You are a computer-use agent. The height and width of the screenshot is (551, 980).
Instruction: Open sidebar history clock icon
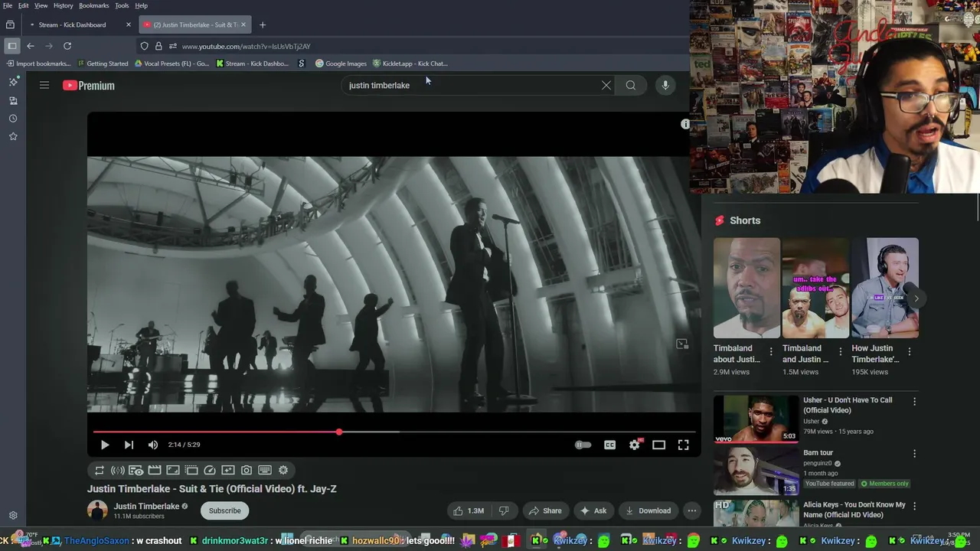click(x=13, y=119)
